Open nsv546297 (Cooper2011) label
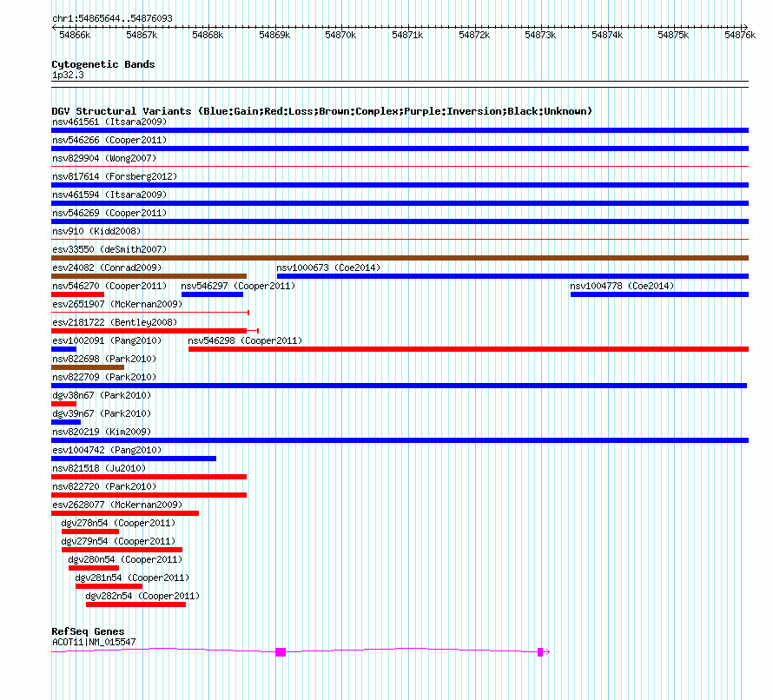The width and height of the screenshot is (773, 700). [238, 286]
